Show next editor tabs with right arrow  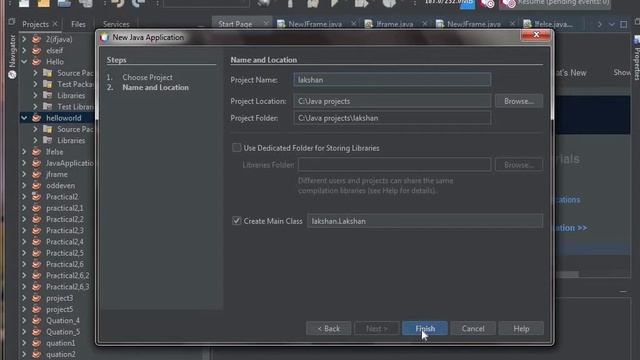[x=600, y=24]
